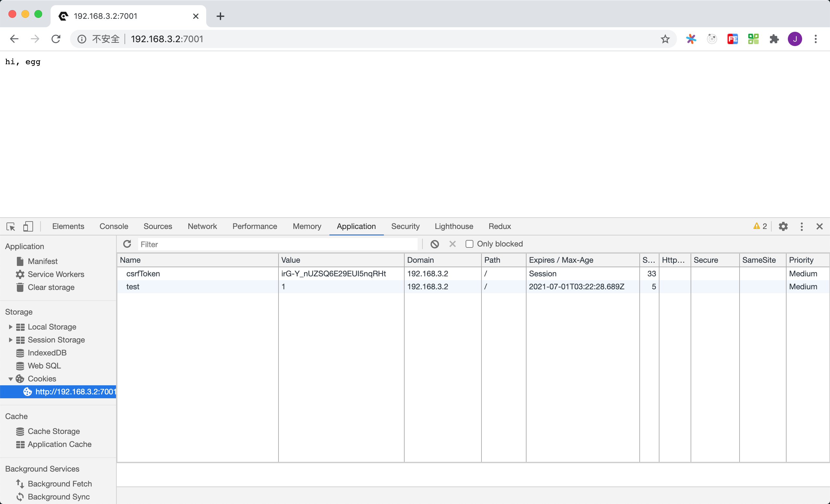Select the csrfToken cookie row
Viewport: 830px width, 504px height.
coord(198,273)
